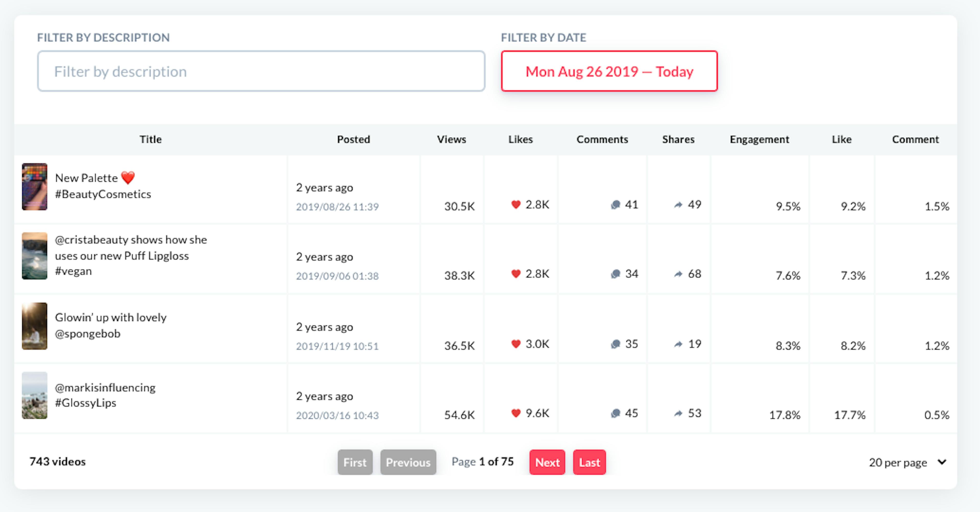Sort by the Shares column header
The width and height of the screenshot is (980, 512).
tap(678, 139)
